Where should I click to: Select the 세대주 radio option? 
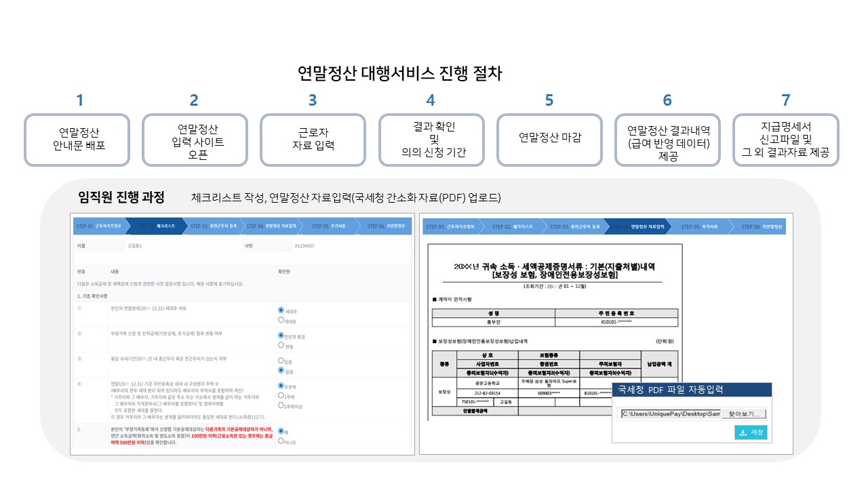click(x=280, y=310)
